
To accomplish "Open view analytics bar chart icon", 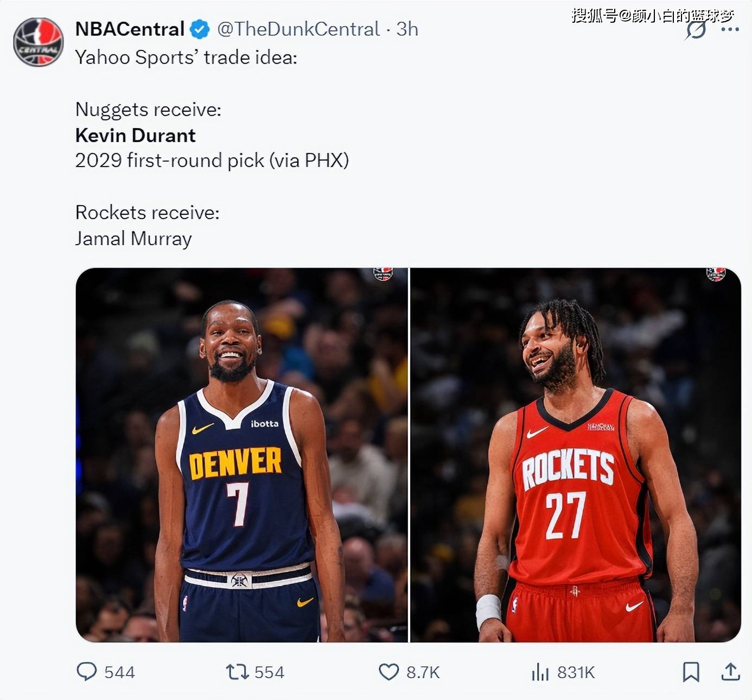I will point(540,672).
